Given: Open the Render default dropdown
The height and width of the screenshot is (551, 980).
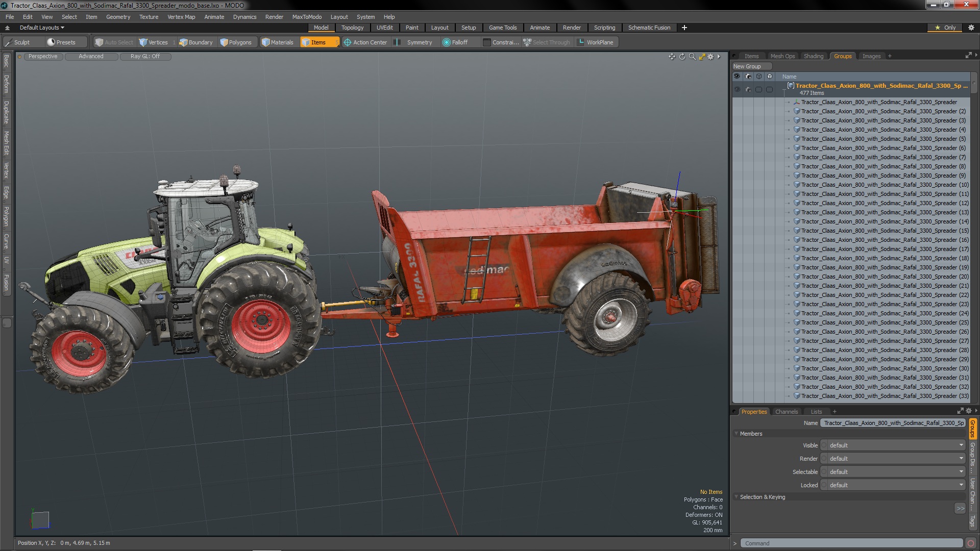Looking at the screenshot, I should (896, 459).
